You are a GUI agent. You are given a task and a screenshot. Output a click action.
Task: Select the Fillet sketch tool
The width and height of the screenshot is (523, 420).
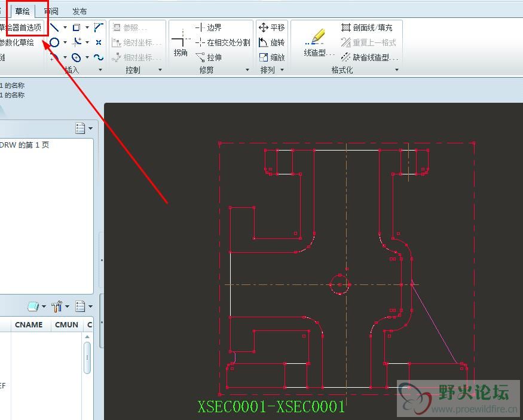(x=77, y=42)
